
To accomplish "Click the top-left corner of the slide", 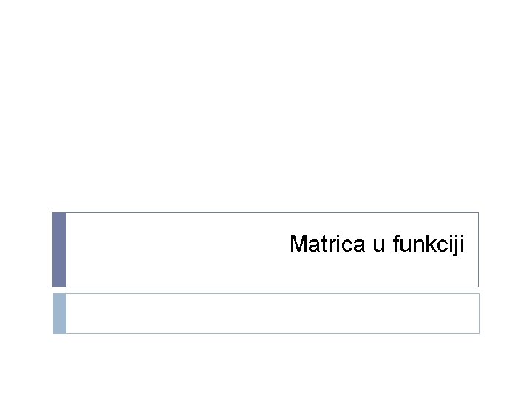I will click(x=3, y=3).
